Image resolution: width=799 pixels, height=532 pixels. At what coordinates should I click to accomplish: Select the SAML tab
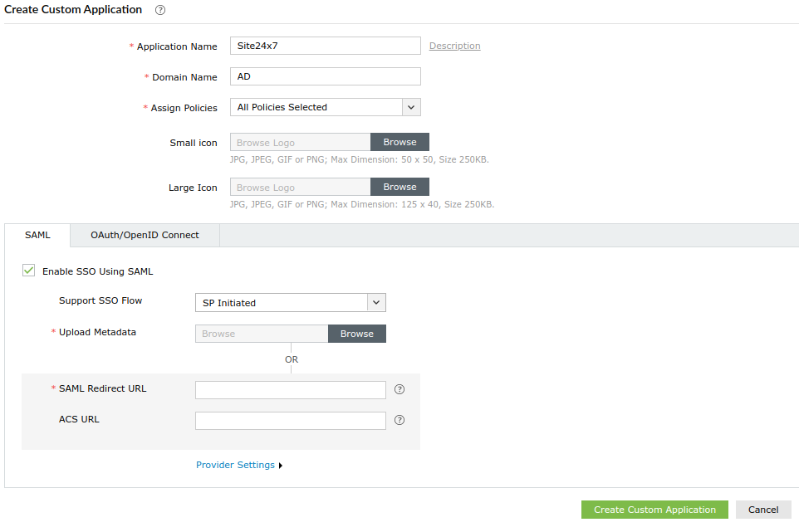[37, 235]
